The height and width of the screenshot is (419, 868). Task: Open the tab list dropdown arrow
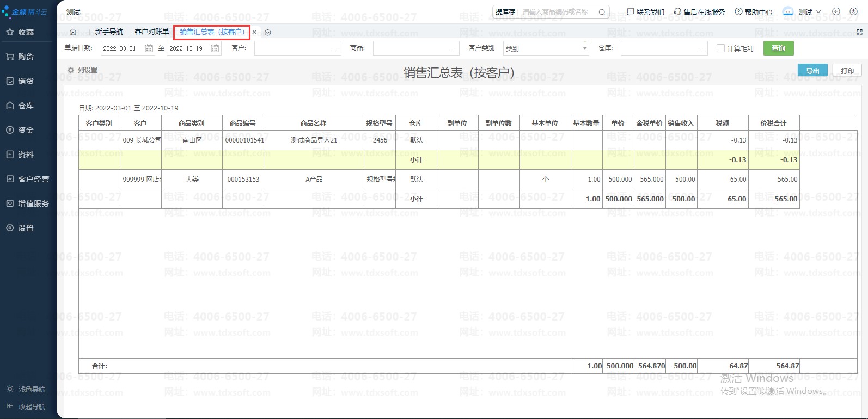(x=267, y=33)
